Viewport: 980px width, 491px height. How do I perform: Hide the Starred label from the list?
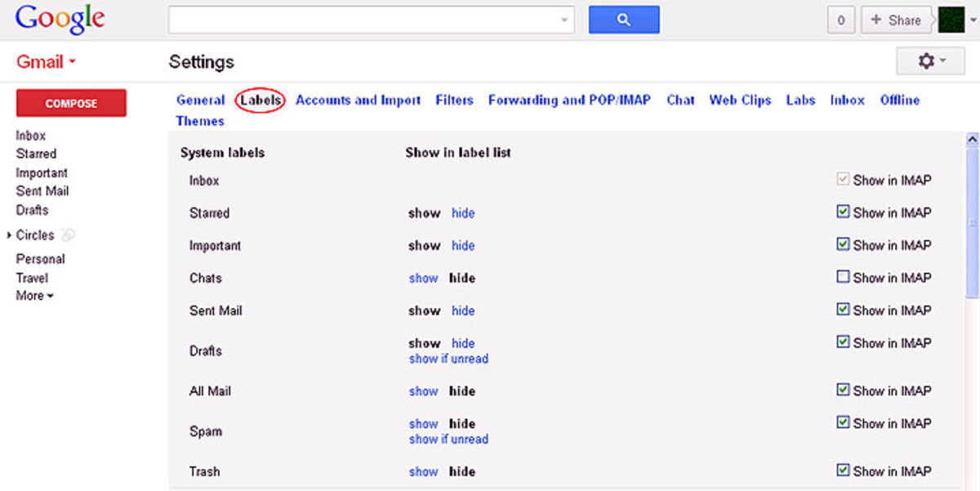(x=463, y=212)
